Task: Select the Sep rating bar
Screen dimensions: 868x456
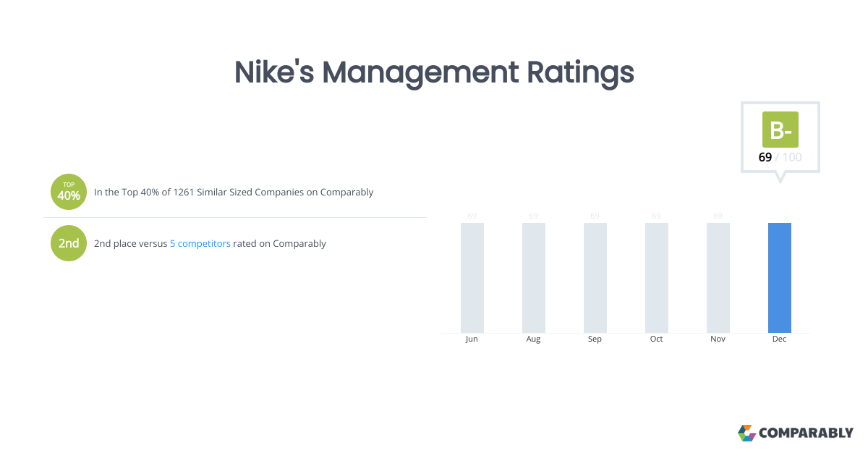Action: pyautogui.click(x=595, y=277)
